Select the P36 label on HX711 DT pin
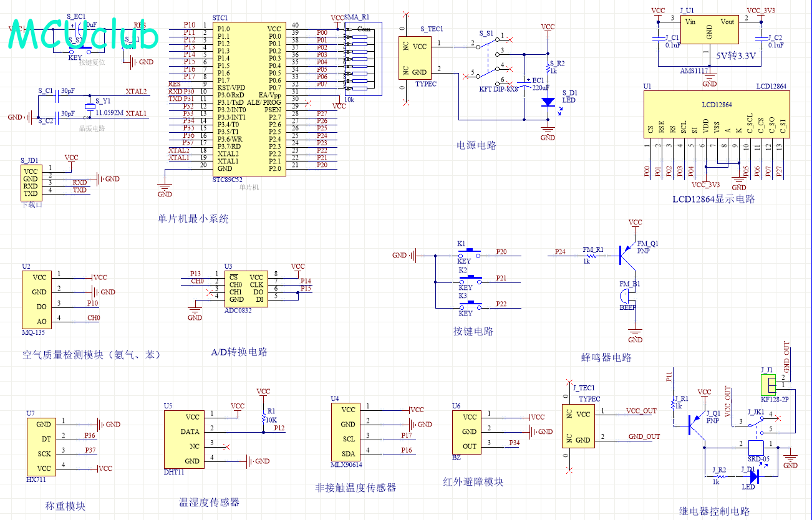The image size is (812, 520). pyautogui.click(x=90, y=435)
